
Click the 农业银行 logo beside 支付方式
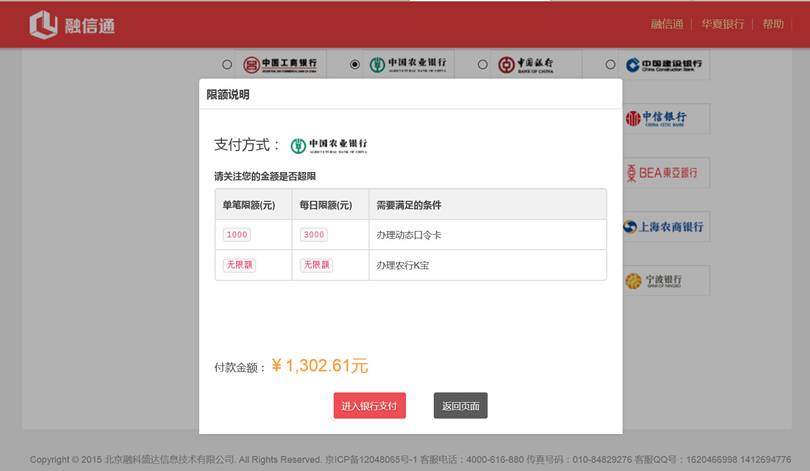pyautogui.click(x=329, y=146)
